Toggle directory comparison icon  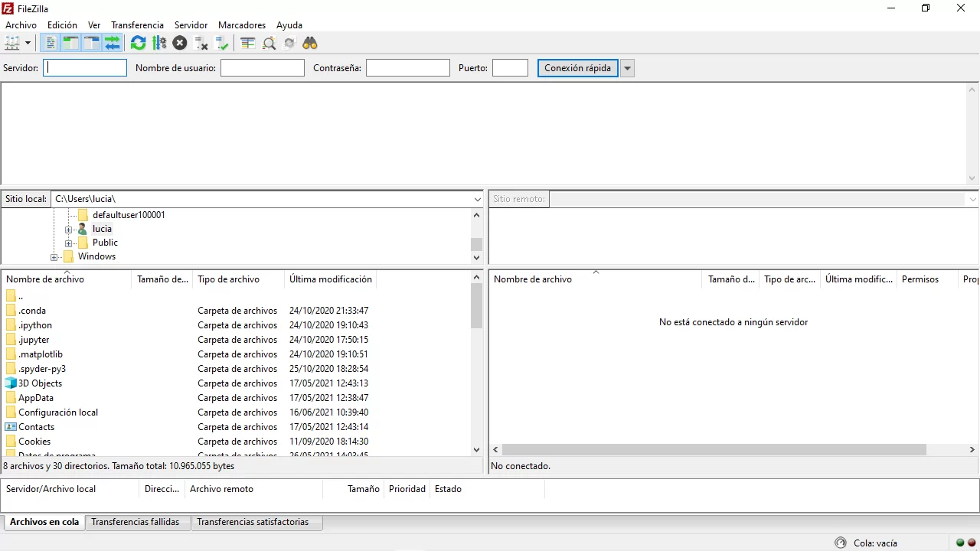[269, 43]
